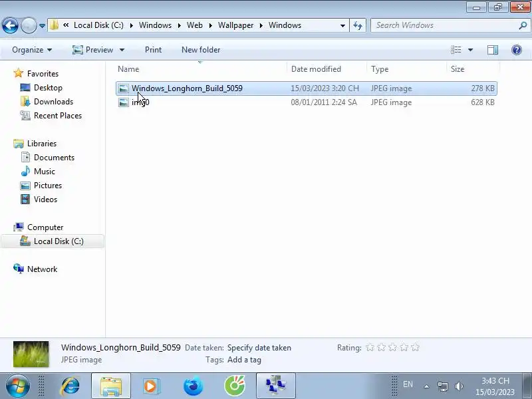Click the folder icon in address bar
The image size is (532, 399).
point(54,25)
